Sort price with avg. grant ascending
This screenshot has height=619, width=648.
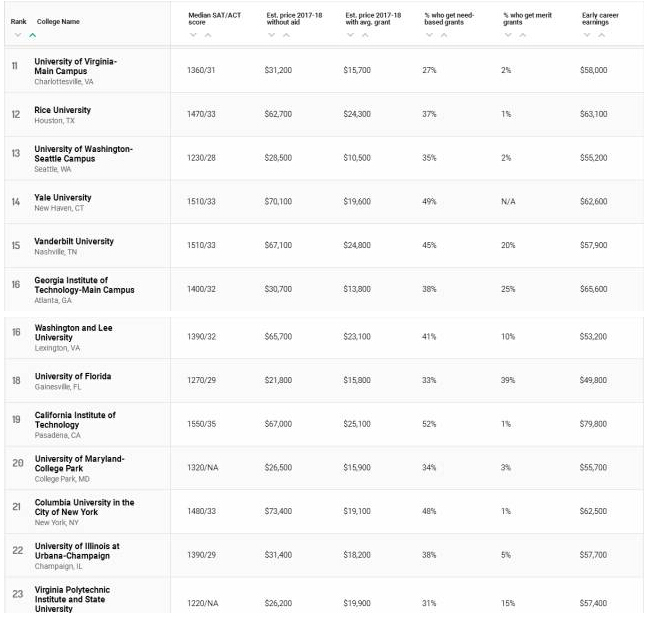pyautogui.click(x=365, y=35)
